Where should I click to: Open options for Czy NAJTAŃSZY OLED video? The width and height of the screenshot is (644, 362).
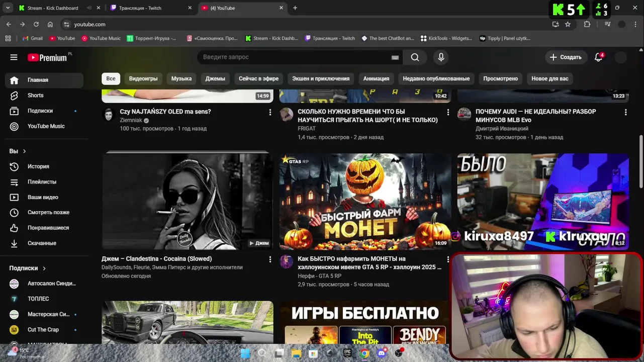(270, 112)
